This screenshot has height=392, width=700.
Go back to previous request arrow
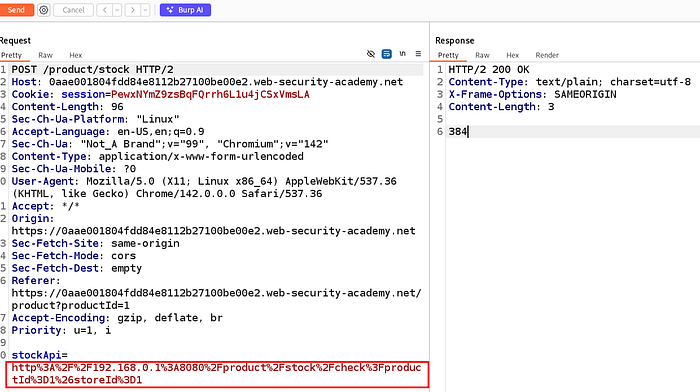(104, 10)
